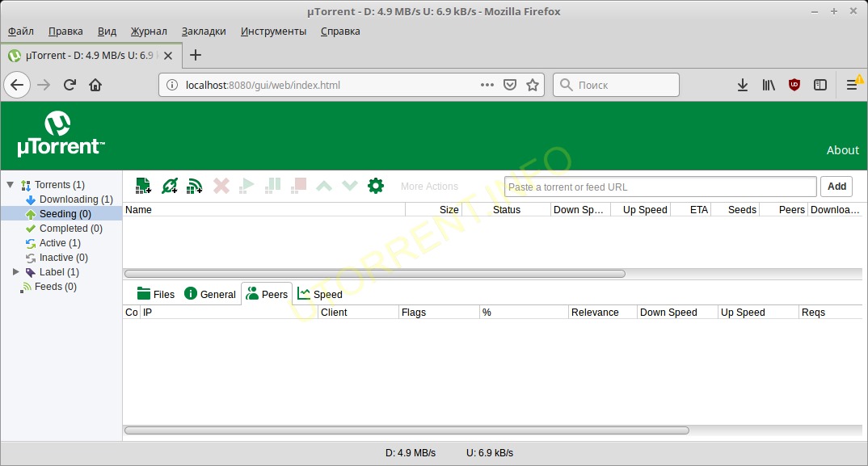868x466 pixels.
Task: Sort peers by Client column
Action: pyautogui.click(x=358, y=312)
